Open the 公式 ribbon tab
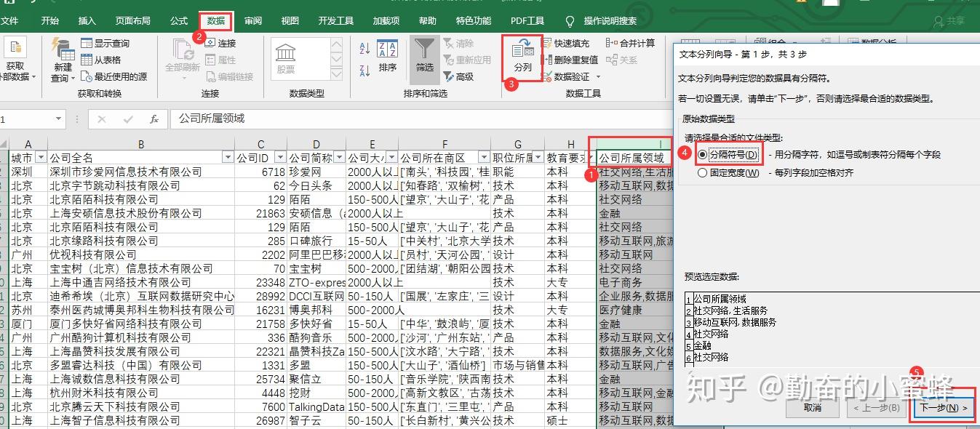The image size is (980, 429). pos(179,21)
